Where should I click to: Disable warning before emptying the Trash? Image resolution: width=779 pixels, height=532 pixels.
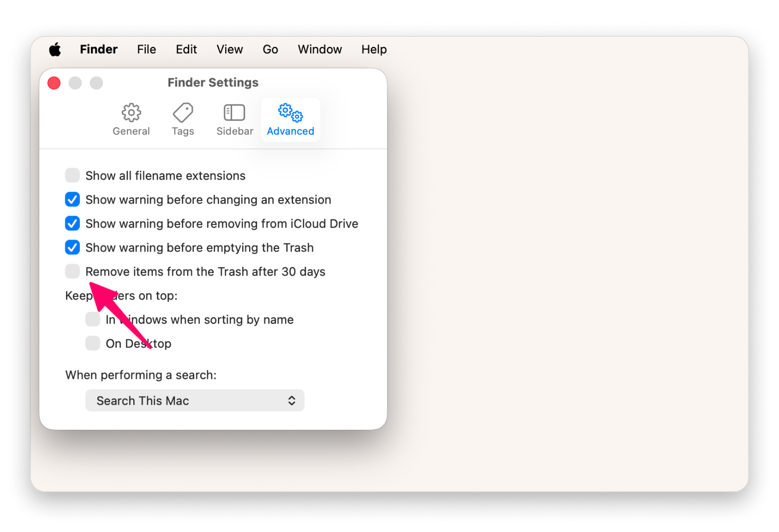[x=72, y=247]
